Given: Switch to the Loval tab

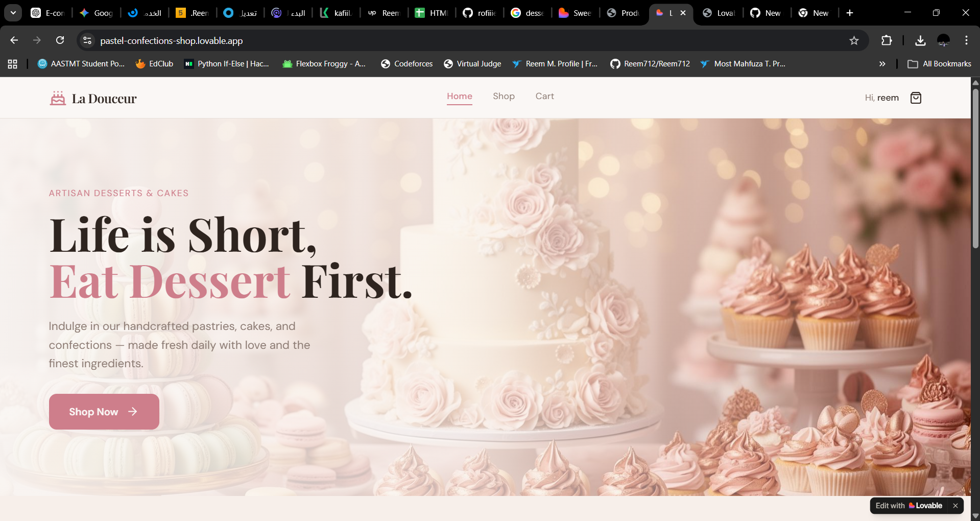Looking at the screenshot, I should coord(719,13).
